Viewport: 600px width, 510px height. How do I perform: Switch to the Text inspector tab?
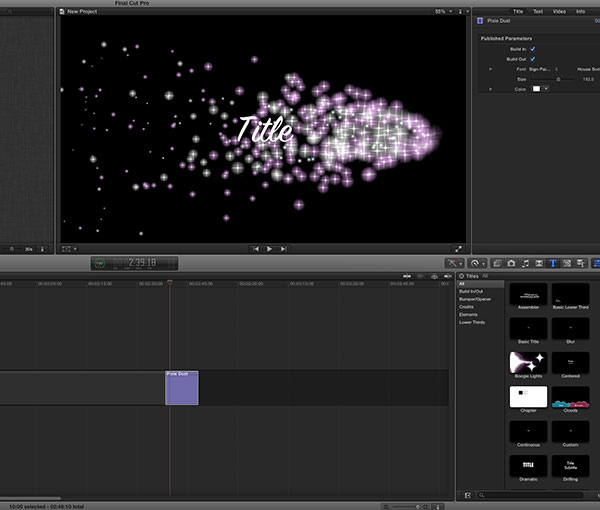[538, 11]
